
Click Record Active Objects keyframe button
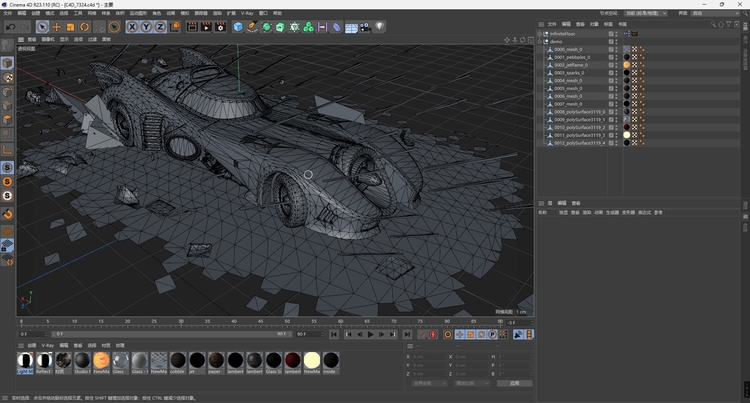coord(422,335)
